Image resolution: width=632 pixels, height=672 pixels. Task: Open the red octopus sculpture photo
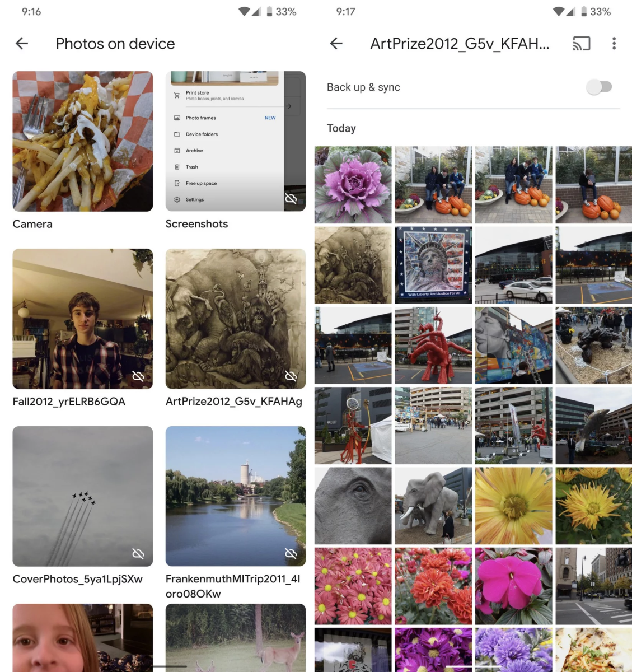pyautogui.click(x=433, y=346)
